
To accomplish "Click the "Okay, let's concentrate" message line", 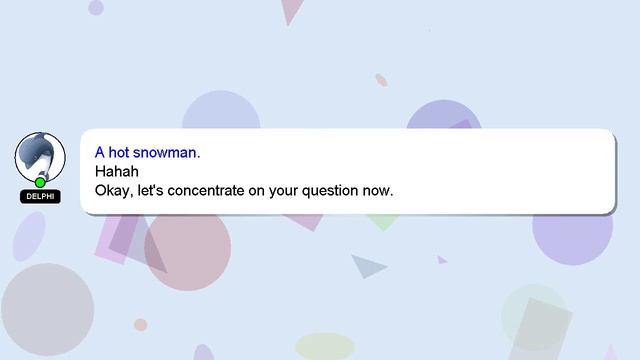I will (x=244, y=191).
